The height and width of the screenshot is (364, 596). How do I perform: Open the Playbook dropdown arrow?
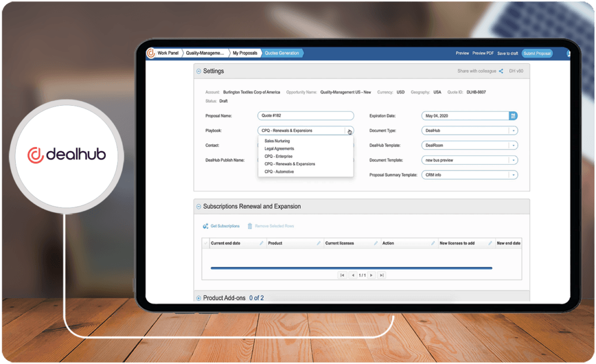(349, 131)
